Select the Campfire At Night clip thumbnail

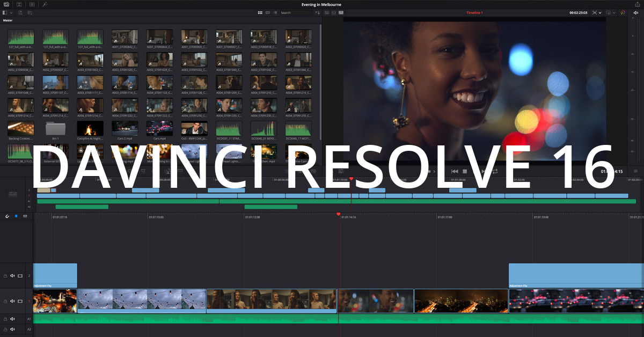[90, 128]
